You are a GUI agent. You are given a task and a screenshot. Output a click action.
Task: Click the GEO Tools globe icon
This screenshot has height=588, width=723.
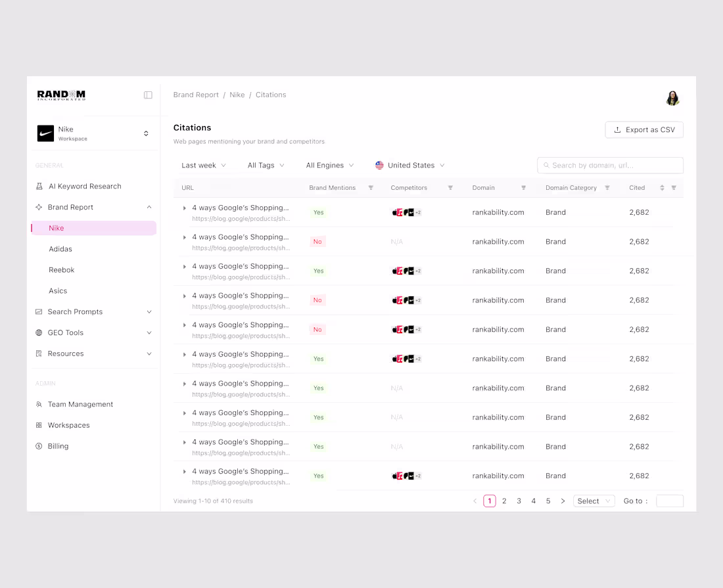[x=39, y=332]
